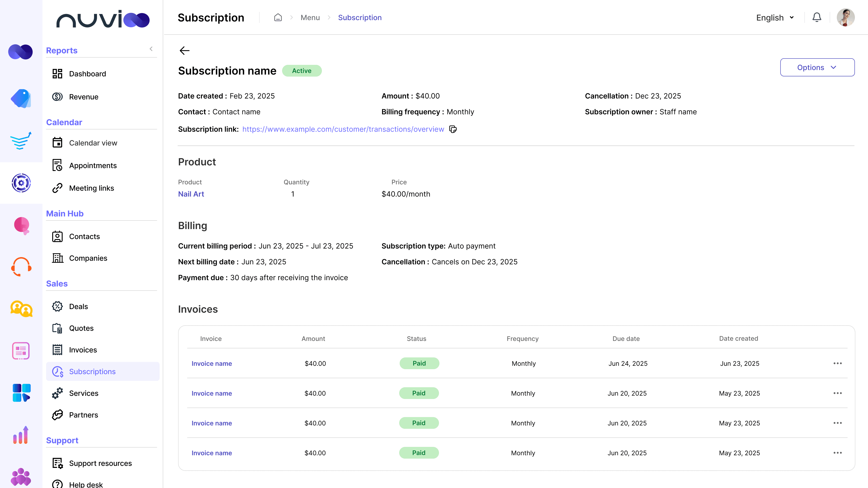Screen dimensions: 868x488
Task: Collapse the sidebar with the chevron
Action: click(x=151, y=49)
